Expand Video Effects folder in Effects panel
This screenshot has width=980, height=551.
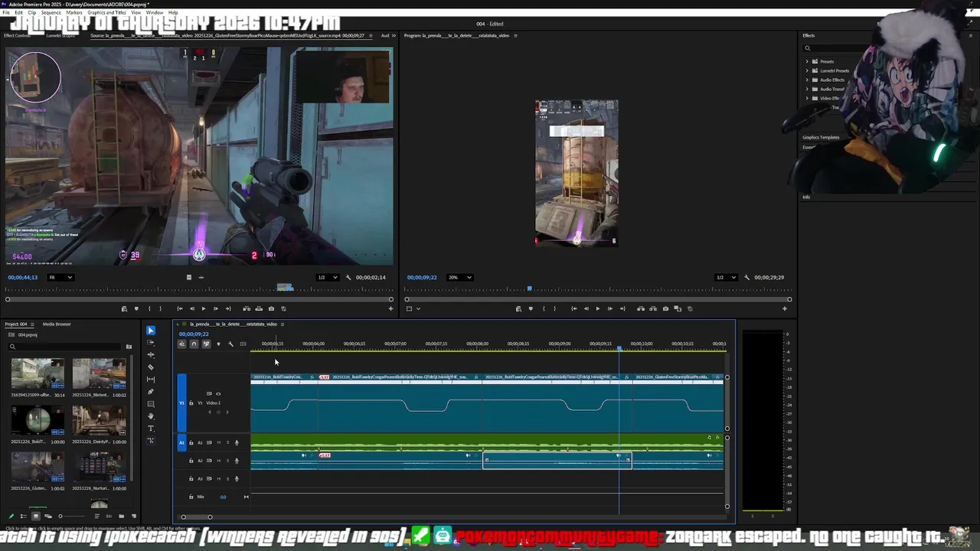pos(807,98)
